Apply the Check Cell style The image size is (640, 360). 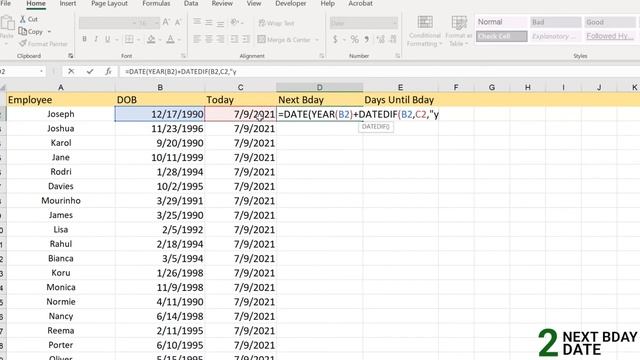click(502, 36)
